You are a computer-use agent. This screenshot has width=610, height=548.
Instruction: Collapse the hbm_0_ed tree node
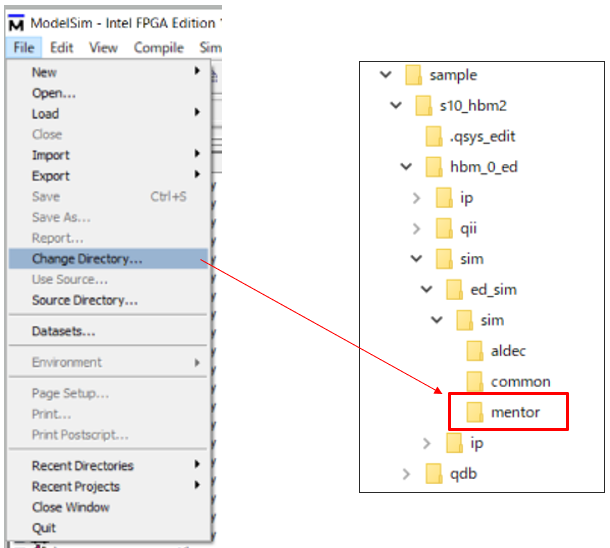405,167
